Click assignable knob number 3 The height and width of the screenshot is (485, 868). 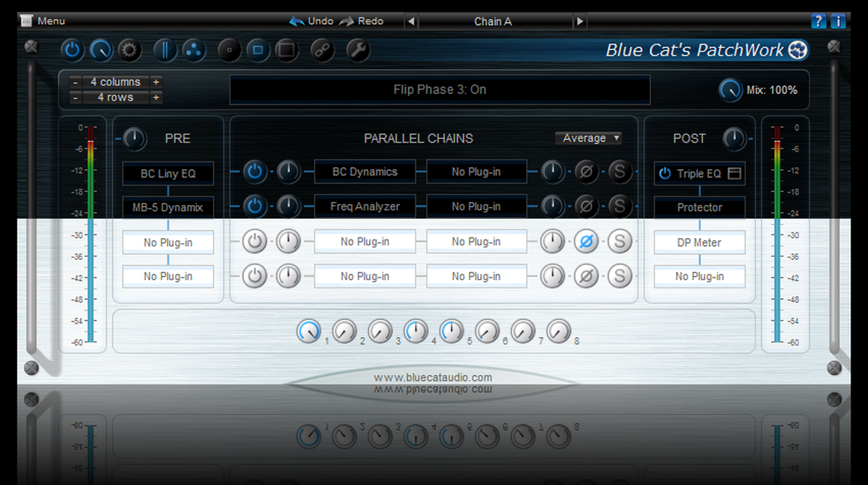click(380, 332)
